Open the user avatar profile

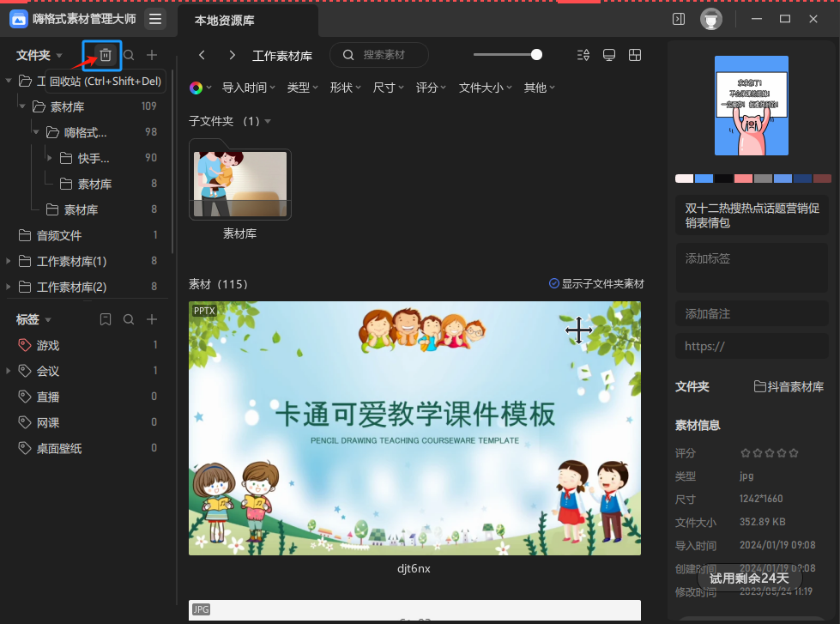pyautogui.click(x=711, y=19)
